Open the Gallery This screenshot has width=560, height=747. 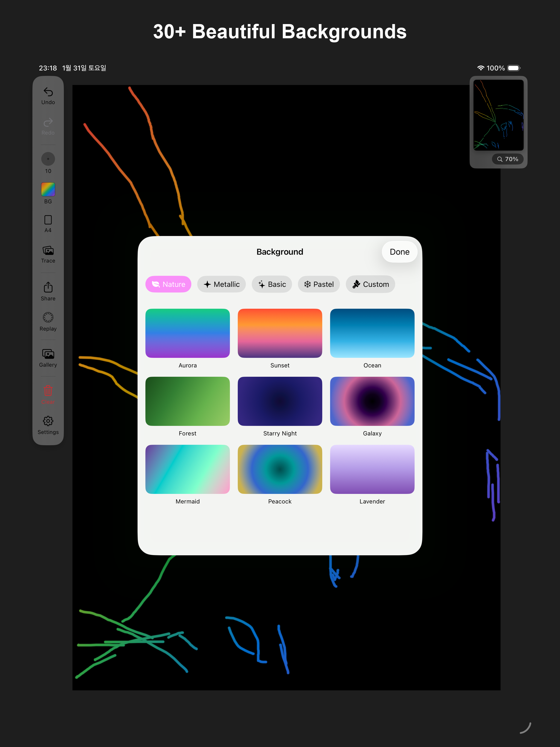pyautogui.click(x=48, y=358)
